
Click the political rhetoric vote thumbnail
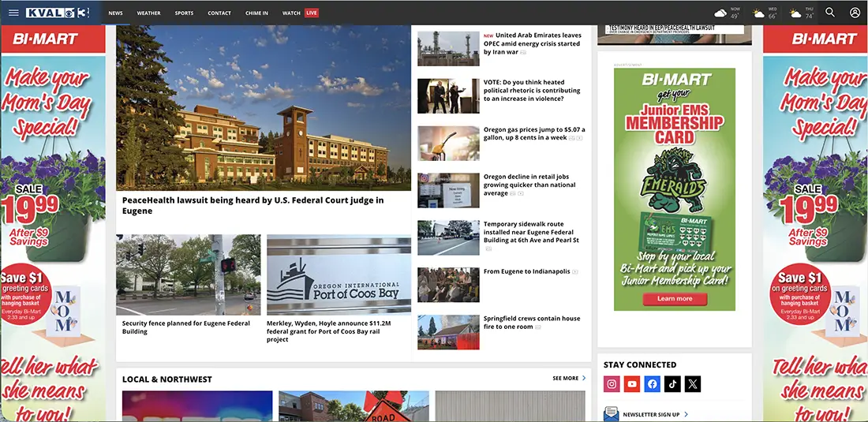pos(448,96)
